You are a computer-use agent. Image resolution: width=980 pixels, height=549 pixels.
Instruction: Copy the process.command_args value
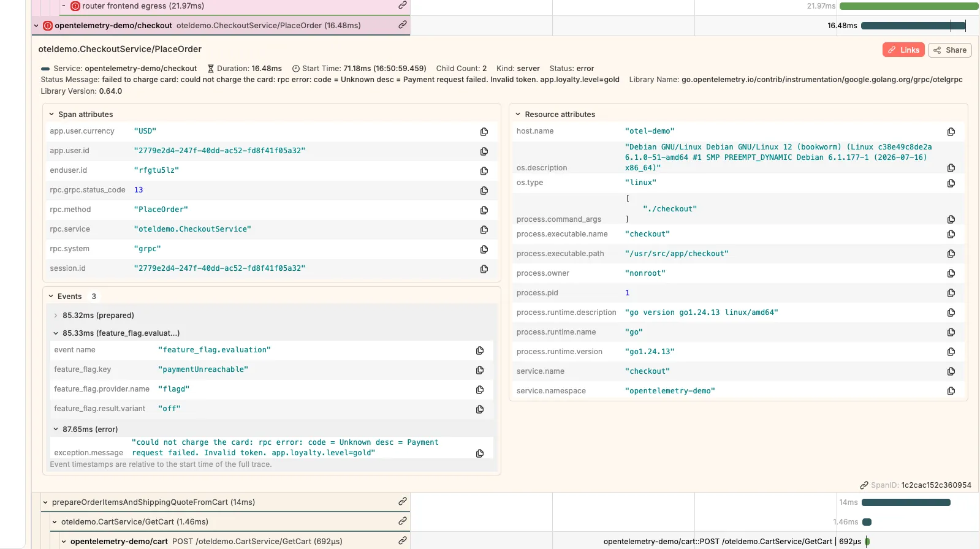point(951,219)
